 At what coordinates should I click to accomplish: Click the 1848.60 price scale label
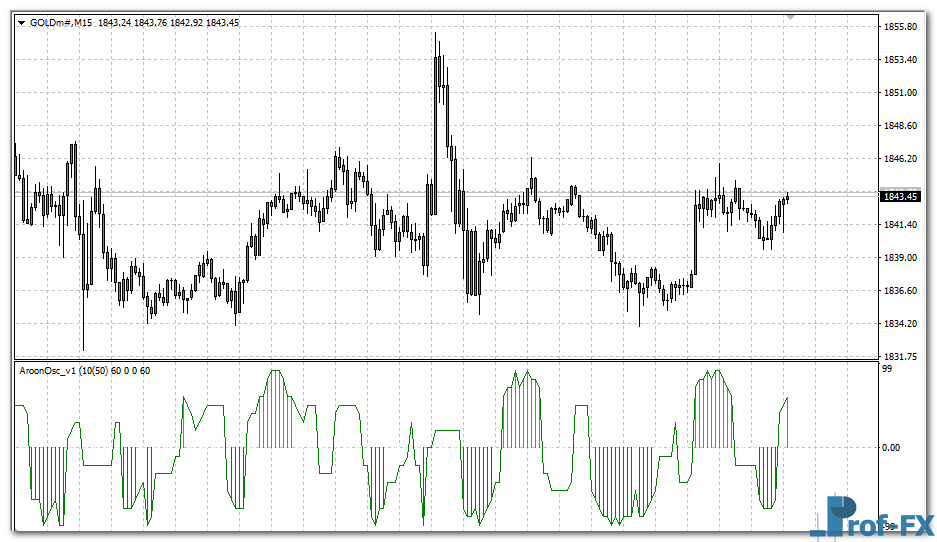coord(900,126)
